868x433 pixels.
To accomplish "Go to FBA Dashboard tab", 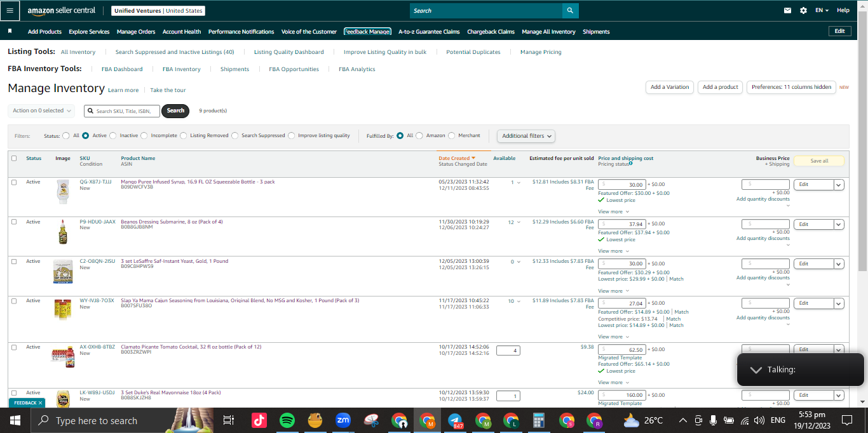I will pos(122,69).
